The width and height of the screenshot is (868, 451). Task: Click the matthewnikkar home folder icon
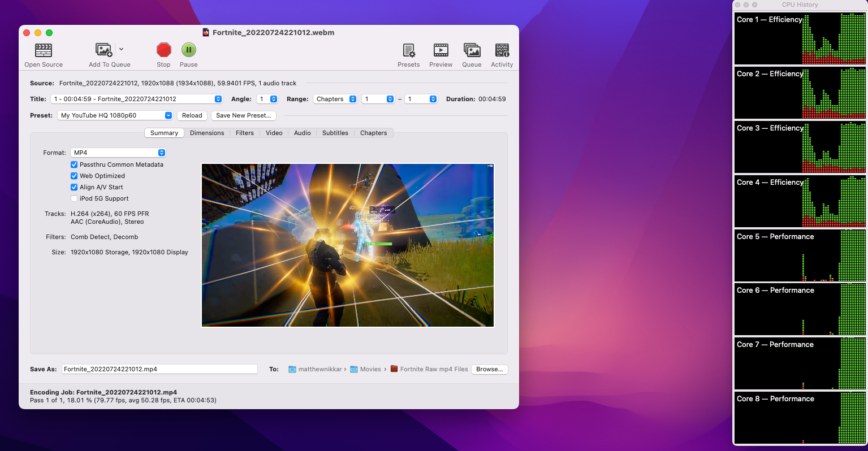tap(292, 370)
